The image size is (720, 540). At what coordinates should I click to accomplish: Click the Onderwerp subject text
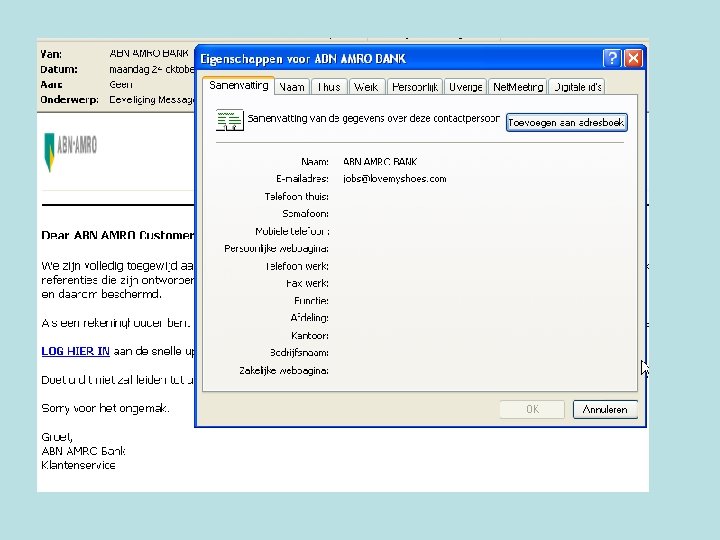point(152,100)
